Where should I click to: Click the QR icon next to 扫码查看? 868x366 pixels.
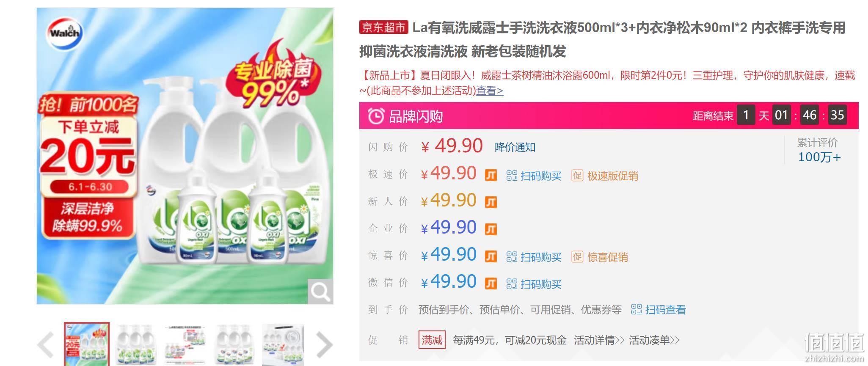[x=637, y=310]
